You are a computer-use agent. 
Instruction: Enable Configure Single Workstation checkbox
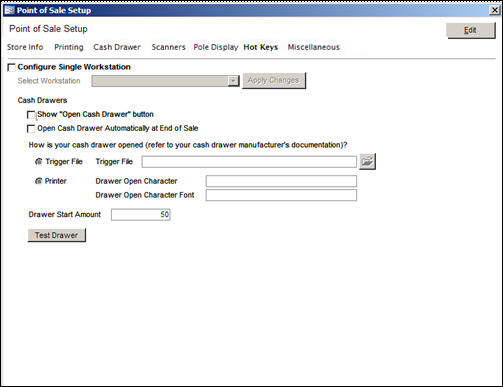[12, 67]
